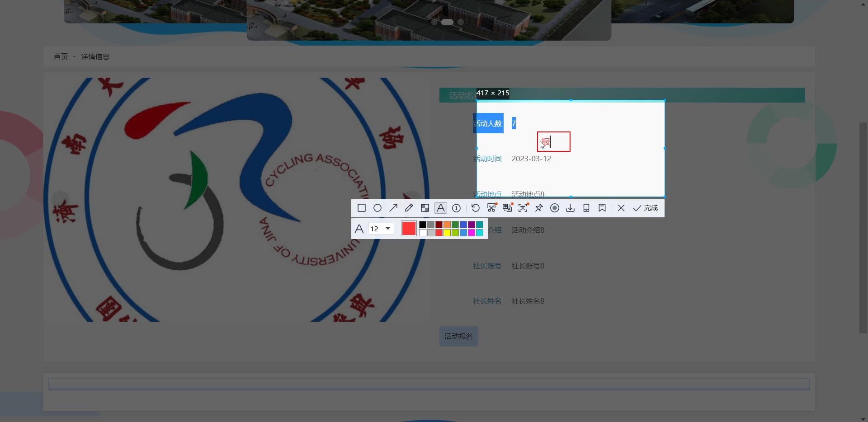The image size is (868, 422).
Task: Click the 社长姓名8 value
Action: [528, 301]
